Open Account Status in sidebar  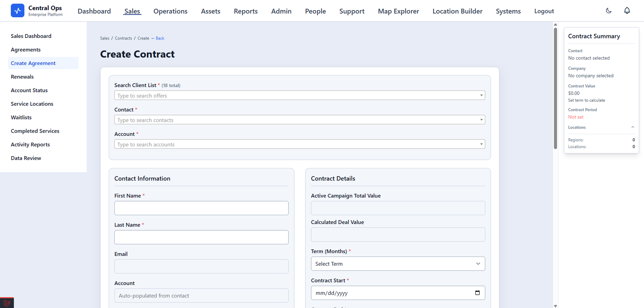[x=43, y=90]
